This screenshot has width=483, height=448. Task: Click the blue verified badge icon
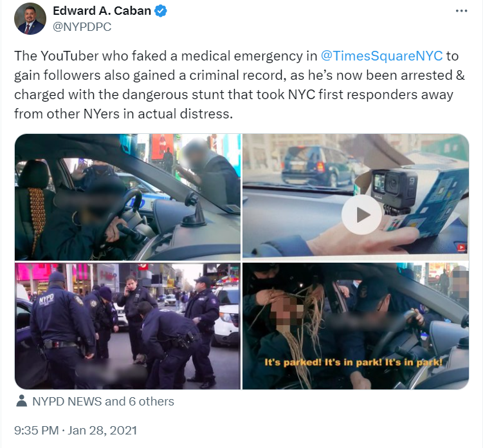[161, 11]
